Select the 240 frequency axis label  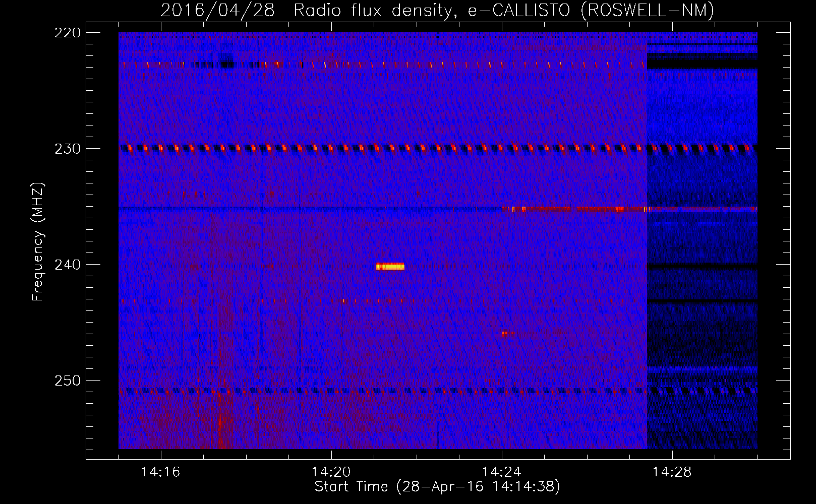[67, 265]
